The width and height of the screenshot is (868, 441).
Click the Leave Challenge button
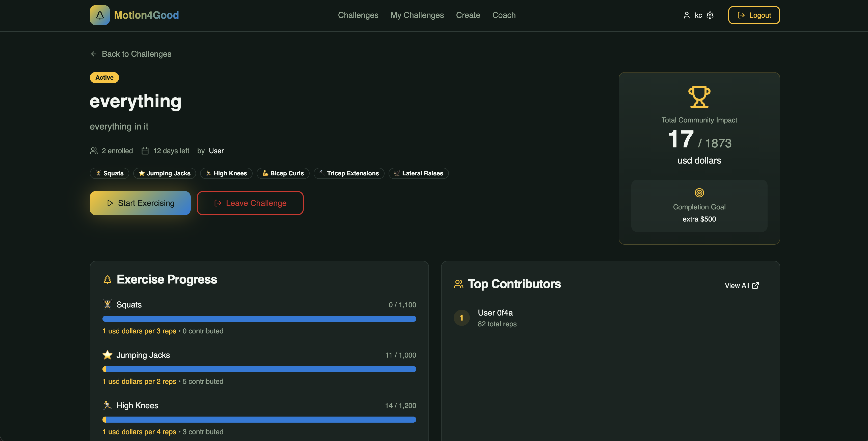tap(250, 203)
